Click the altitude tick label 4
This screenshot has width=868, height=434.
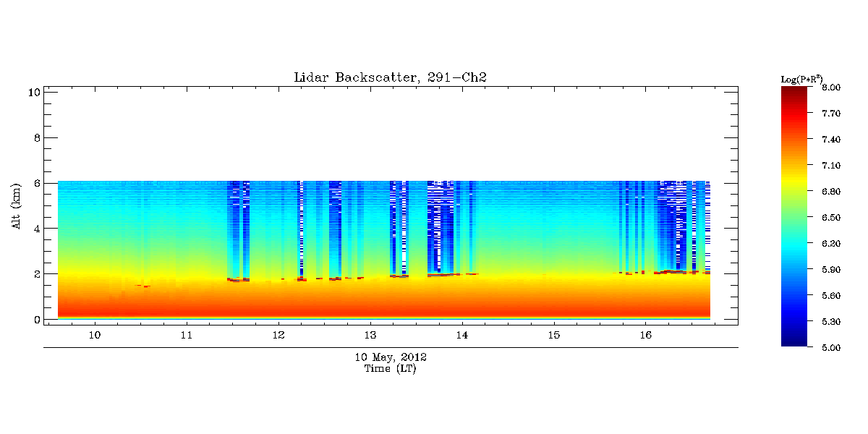[x=35, y=229]
